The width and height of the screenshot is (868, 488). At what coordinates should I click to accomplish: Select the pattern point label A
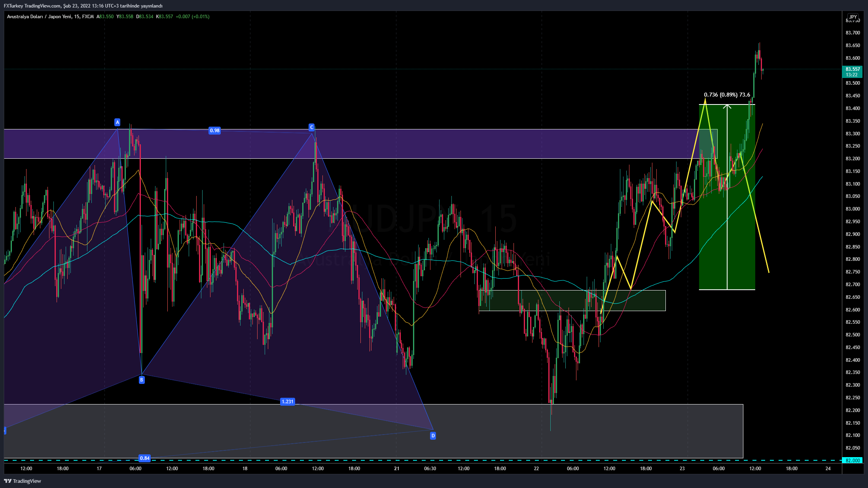coord(118,122)
